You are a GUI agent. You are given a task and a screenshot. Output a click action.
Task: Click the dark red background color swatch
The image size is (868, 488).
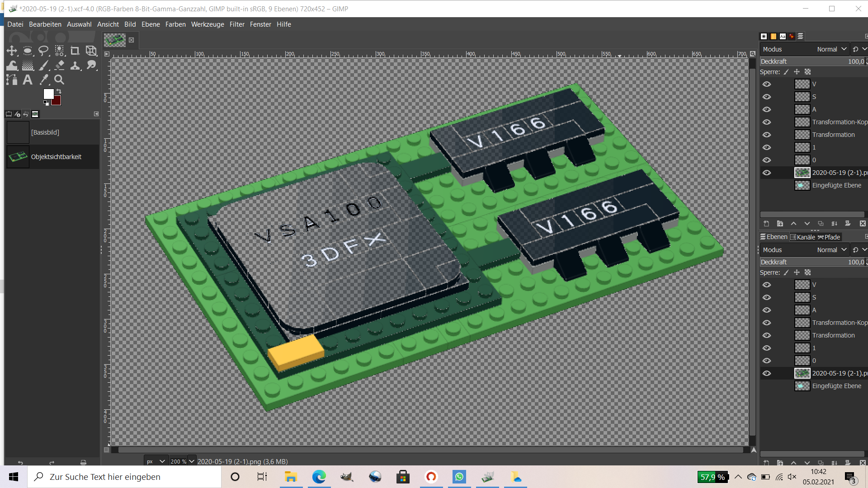pyautogui.click(x=57, y=101)
